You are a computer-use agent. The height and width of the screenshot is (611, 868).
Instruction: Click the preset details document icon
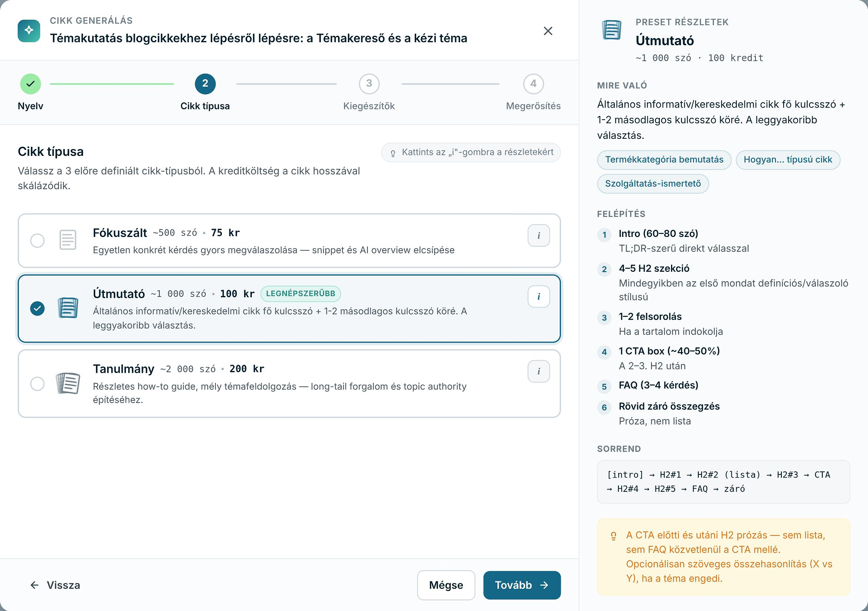pyautogui.click(x=612, y=30)
